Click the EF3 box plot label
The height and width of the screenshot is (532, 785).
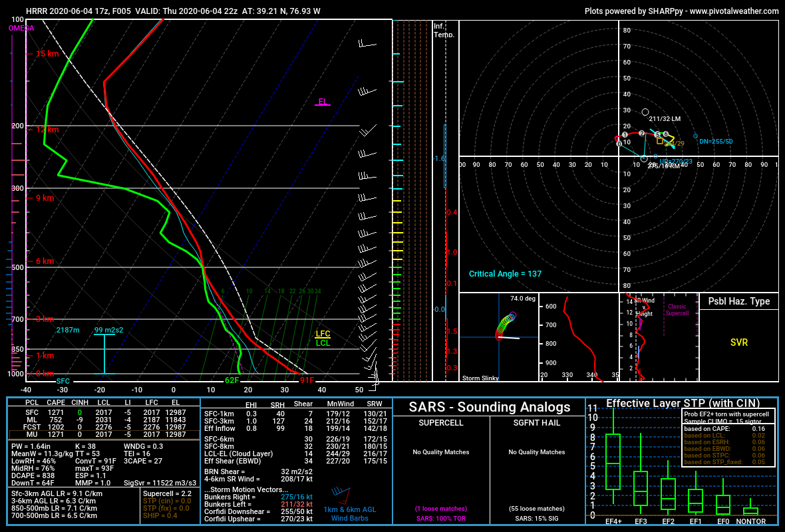(641, 521)
